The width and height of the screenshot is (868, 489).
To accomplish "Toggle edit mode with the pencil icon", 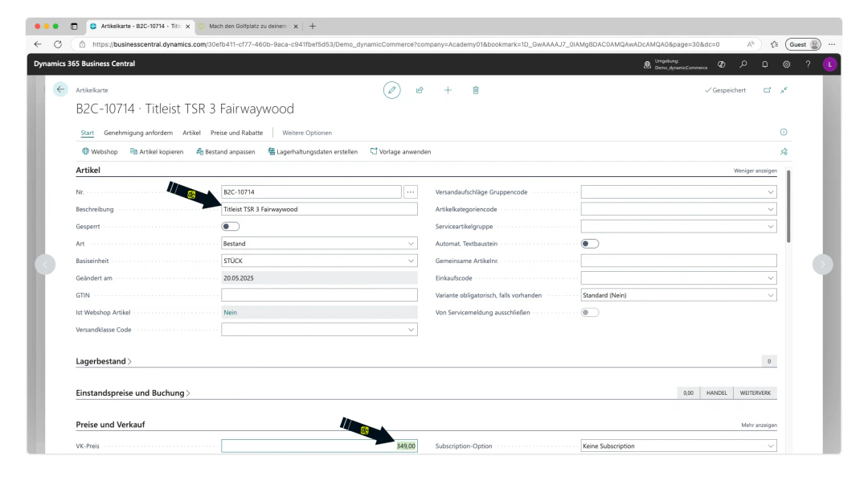I will (x=392, y=90).
